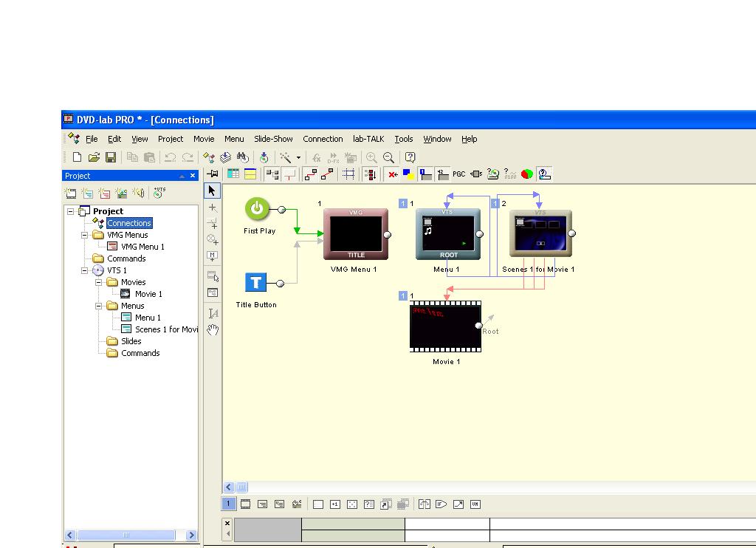
Task: Select Scenes 1 for Movie tree item
Action: 166,329
